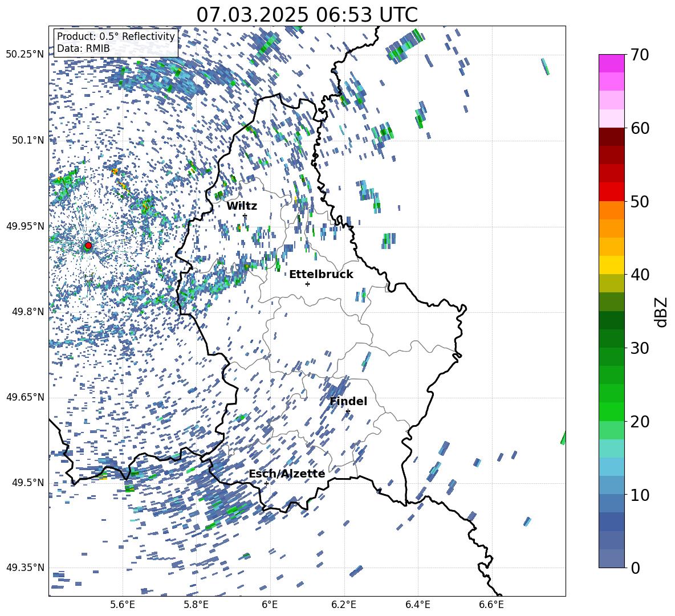The height and width of the screenshot is (616, 675).
Task: Click the colorbar tick value 40
Action: (x=640, y=275)
